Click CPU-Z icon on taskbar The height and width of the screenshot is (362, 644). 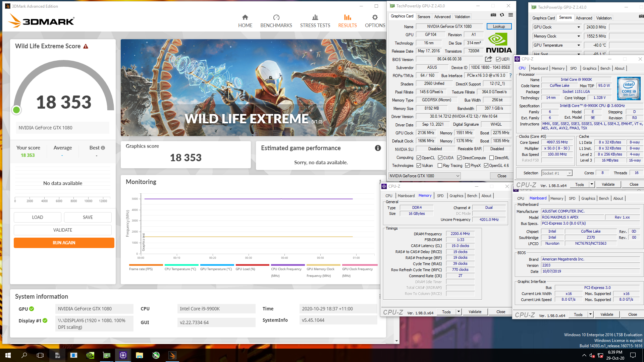[x=123, y=355]
